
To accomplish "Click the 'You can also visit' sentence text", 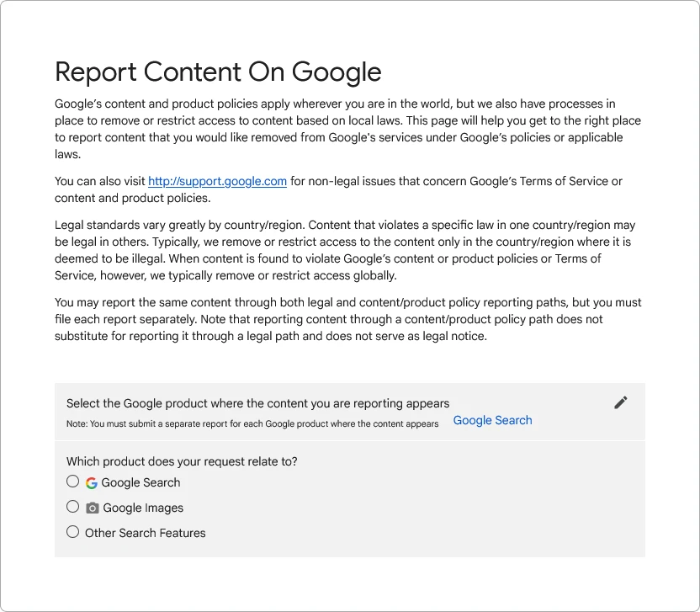I will point(101,181).
